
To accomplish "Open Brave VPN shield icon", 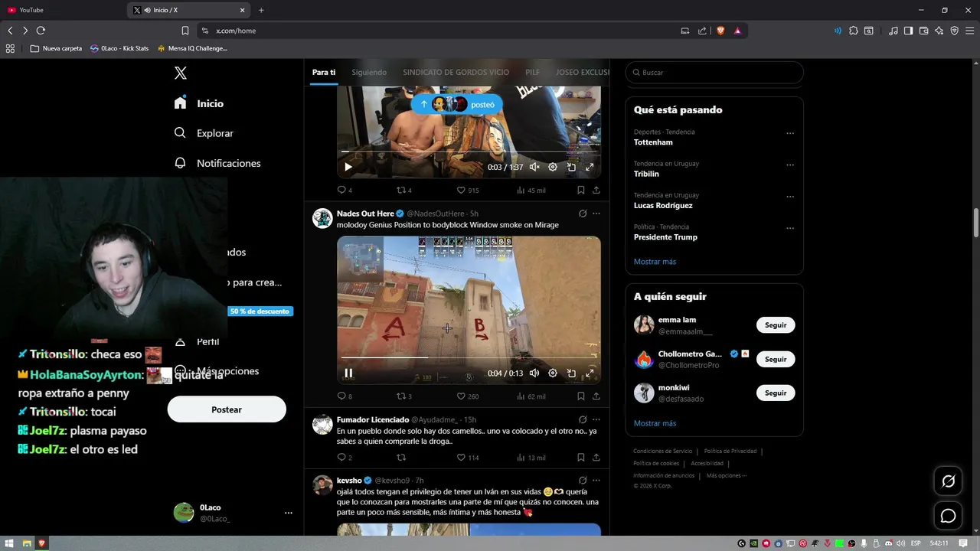I will (x=954, y=31).
